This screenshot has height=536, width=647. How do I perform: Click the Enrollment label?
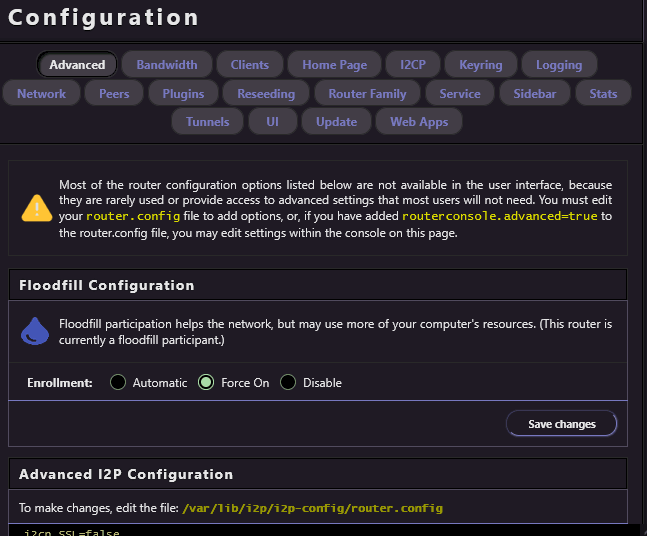click(x=60, y=383)
